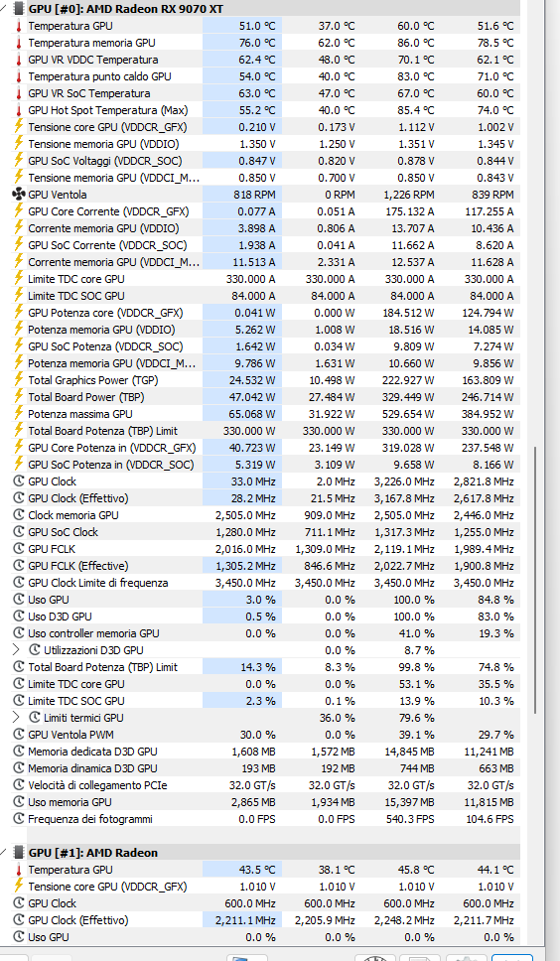Viewport: 560px width, 961px height.
Task: Click clock icon of GPU FCLK (Effective)
Action: pos(19,566)
